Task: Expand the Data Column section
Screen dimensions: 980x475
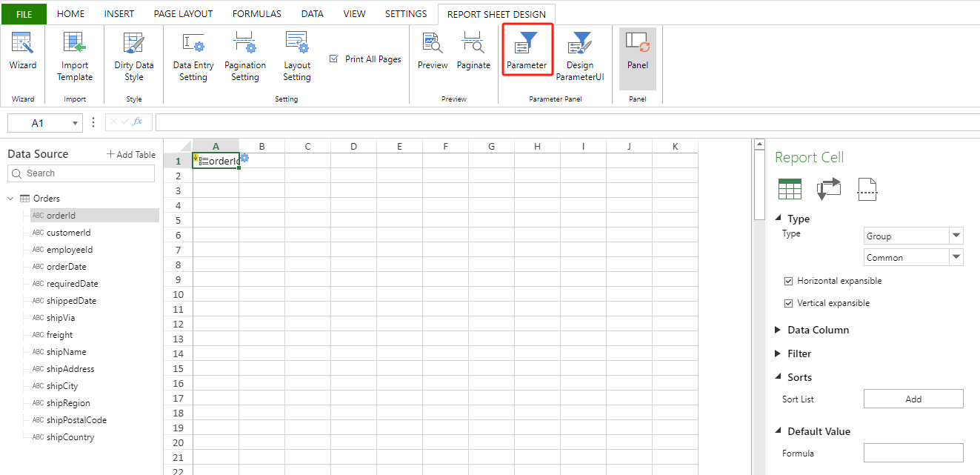Action: pos(778,329)
